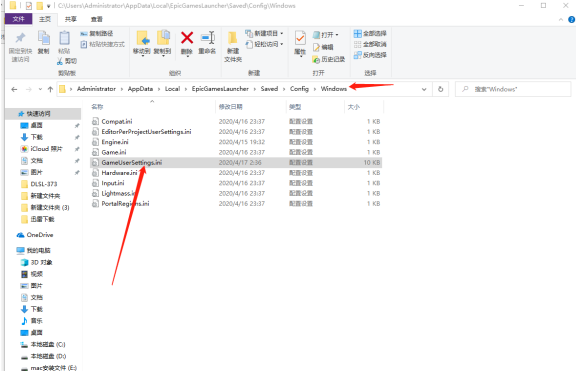Click the quick access properties checkmark icon
Screen dimensions: 576x371
point(29,6)
